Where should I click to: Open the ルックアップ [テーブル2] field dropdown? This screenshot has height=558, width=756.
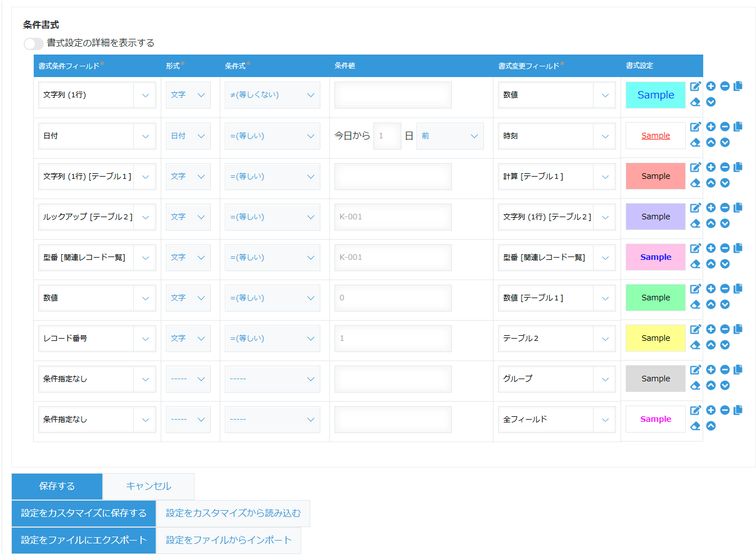pyautogui.click(x=97, y=217)
